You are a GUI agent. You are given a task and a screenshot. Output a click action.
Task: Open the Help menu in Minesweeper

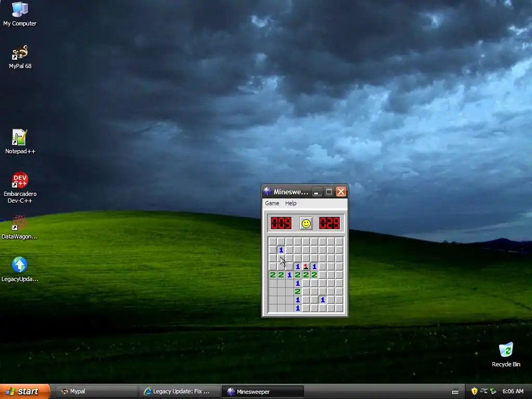point(291,203)
